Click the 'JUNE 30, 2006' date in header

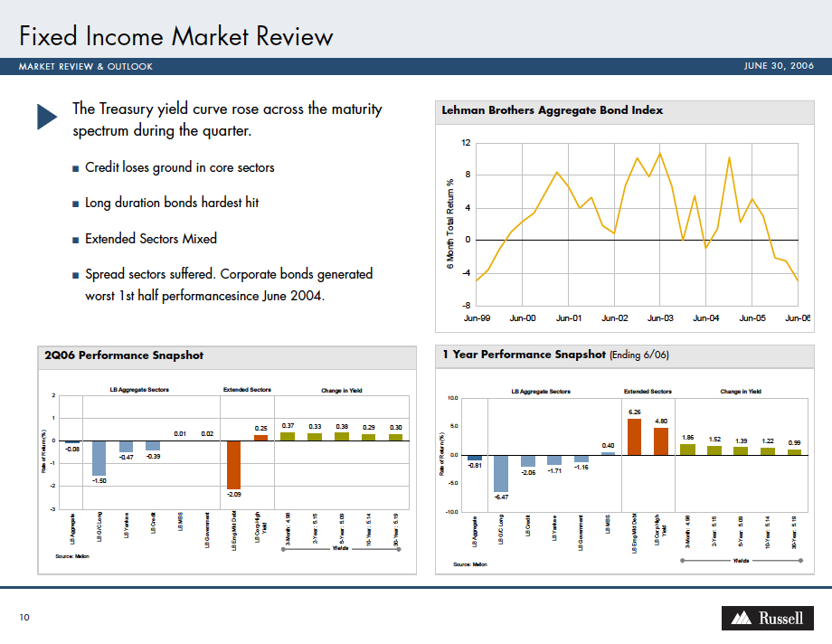(x=778, y=67)
